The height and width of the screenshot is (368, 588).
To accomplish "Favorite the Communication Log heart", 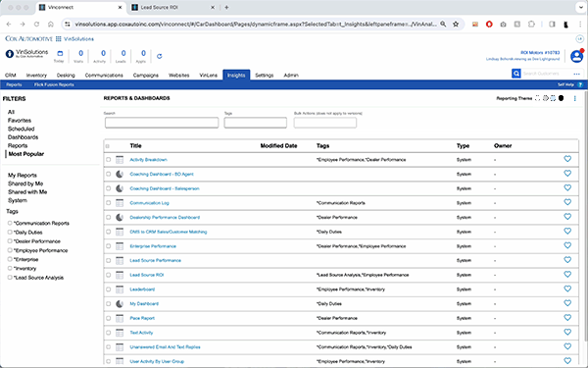I will point(567,202).
